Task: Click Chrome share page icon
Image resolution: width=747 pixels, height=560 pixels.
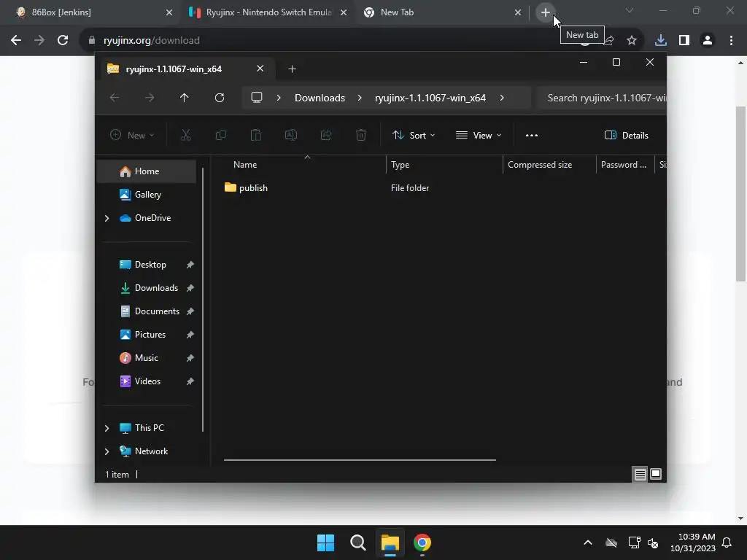Action: click(609, 40)
